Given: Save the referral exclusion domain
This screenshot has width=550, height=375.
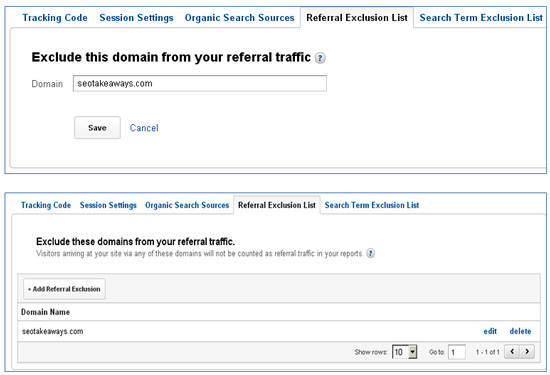Looking at the screenshot, I should click(x=97, y=128).
